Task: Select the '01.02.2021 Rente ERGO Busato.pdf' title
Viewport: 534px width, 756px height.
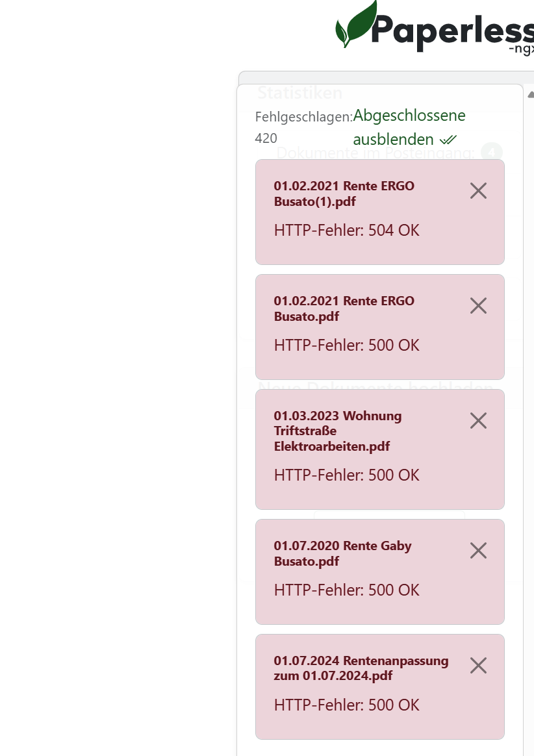Action: (344, 309)
